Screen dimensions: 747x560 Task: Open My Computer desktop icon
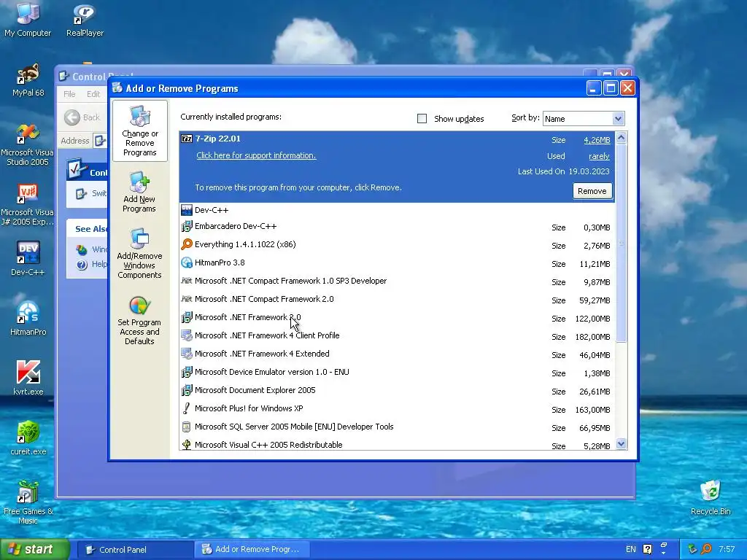click(28, 19)
